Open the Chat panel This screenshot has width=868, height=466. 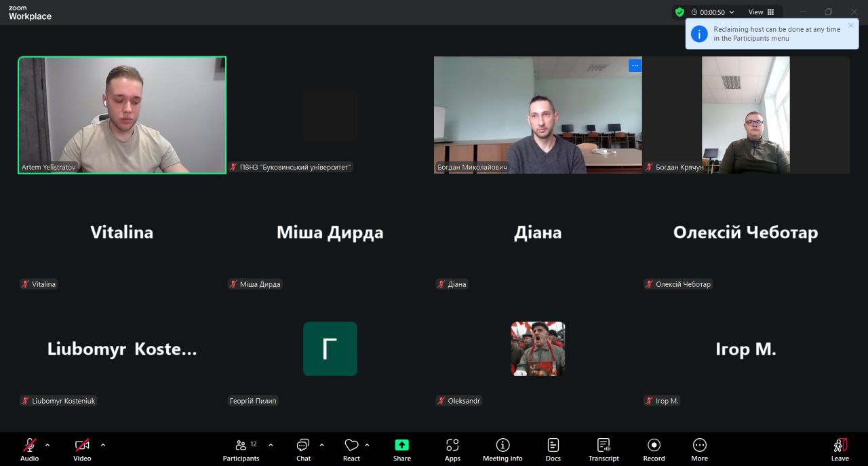point(303,449)
